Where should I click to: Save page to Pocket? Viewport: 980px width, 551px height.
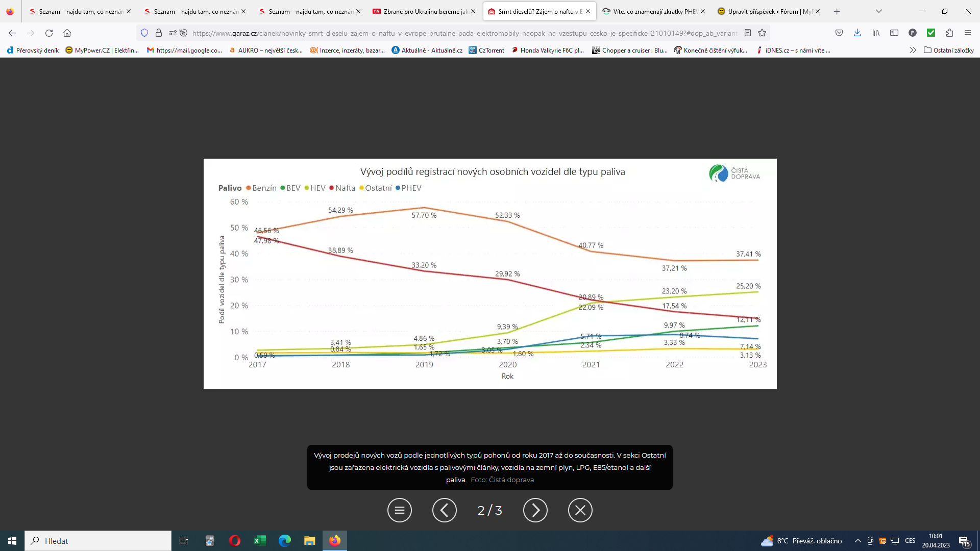coord(839,33)
